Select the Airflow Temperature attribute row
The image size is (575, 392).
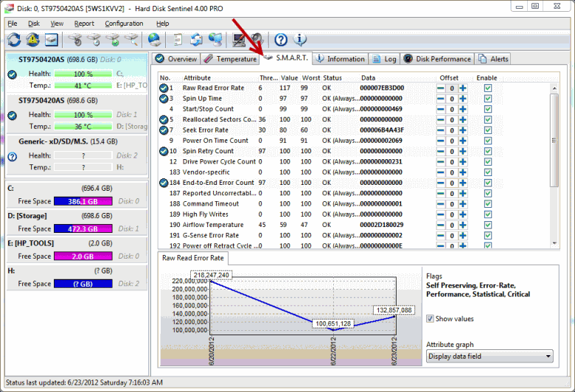330,225
